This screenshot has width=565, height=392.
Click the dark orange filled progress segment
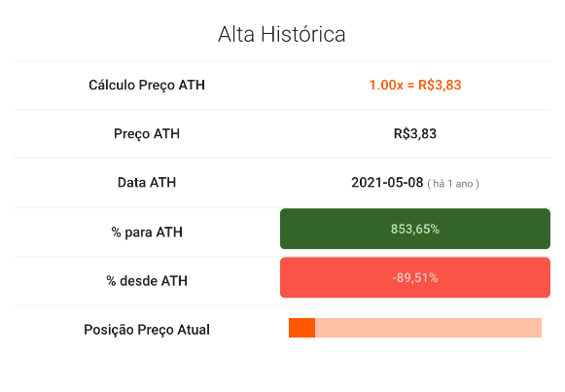tap(302, 328)
